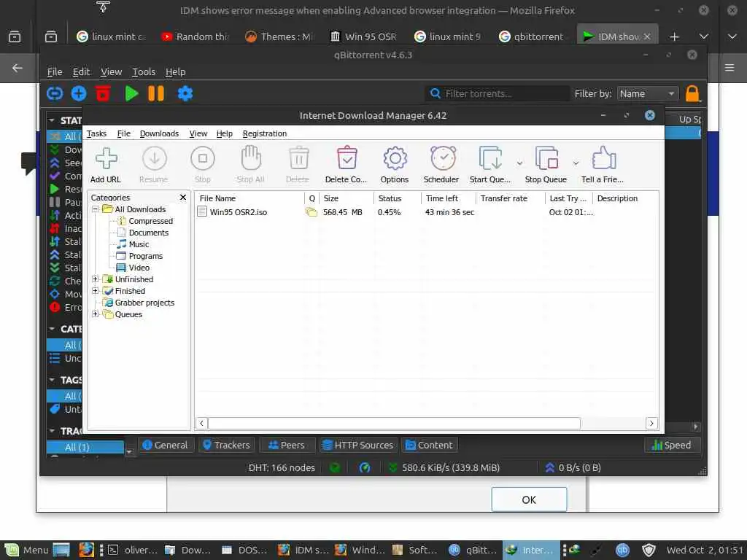Open IDM View menu

tap(198, 134)
